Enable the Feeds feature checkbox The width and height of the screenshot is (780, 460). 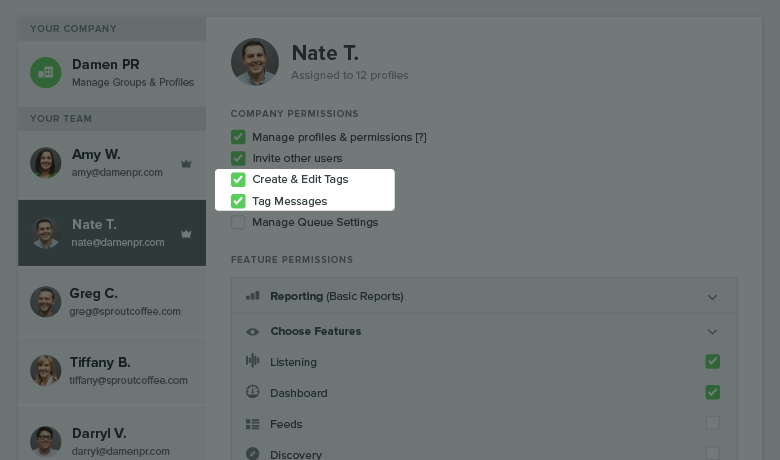click(x=712, y=423)
